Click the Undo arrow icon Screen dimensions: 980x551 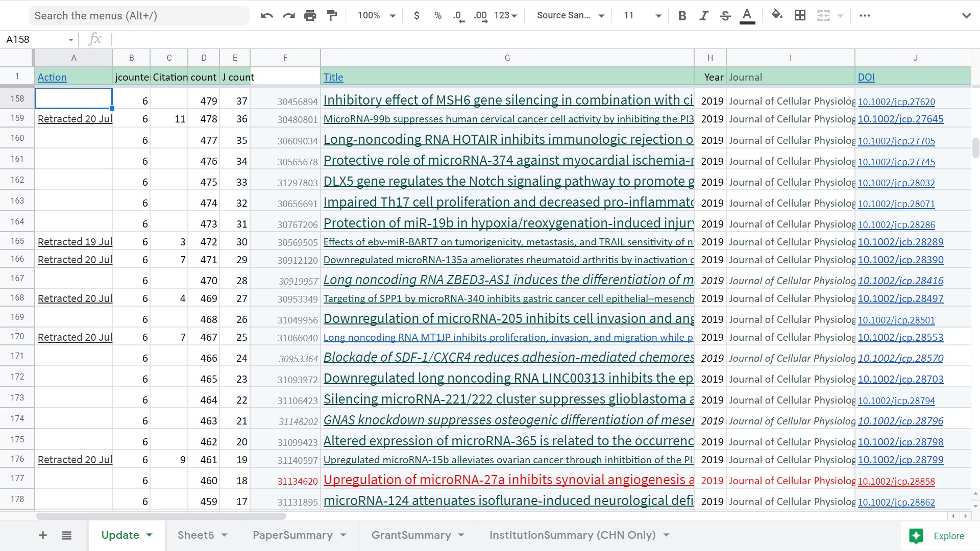pos(266,16)
